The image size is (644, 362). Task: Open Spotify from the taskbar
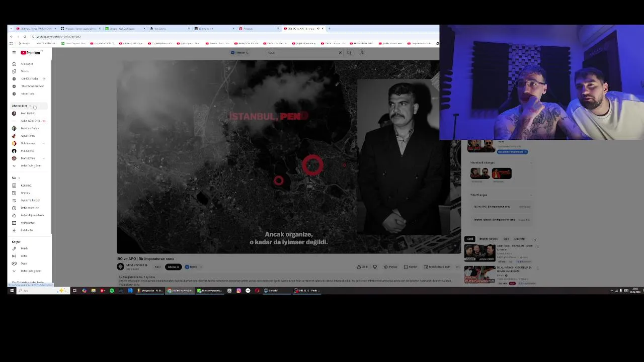point(112,291)
